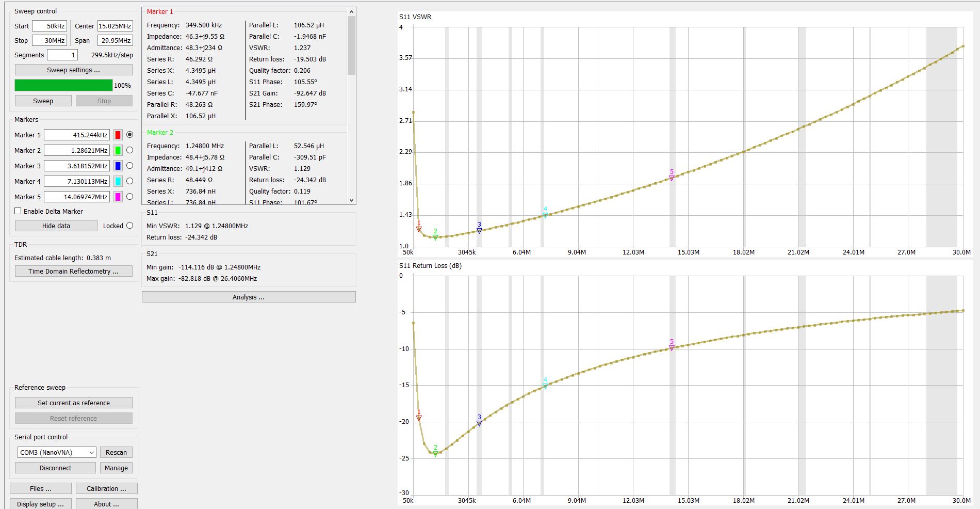Click the Marker 3 blue color swatch
This screenshot has width=980, height=509.
(x=118, y=166)
